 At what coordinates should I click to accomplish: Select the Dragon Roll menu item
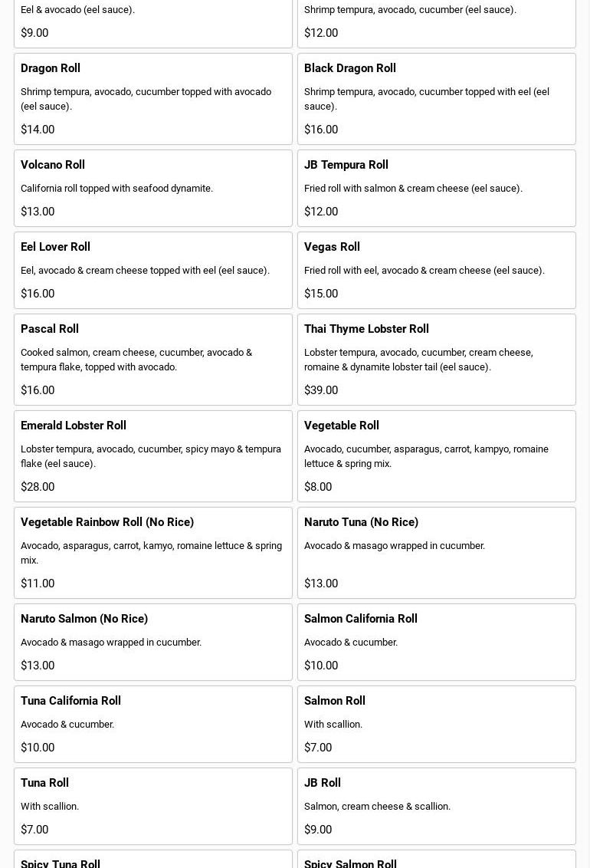[152, 98]
